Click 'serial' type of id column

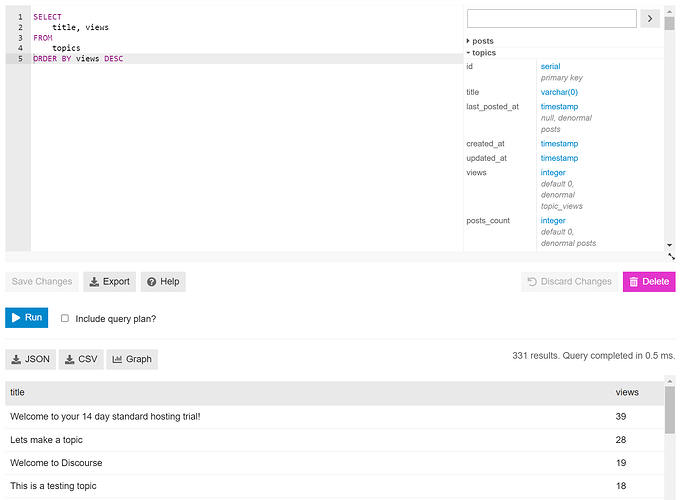pos(550,67)
